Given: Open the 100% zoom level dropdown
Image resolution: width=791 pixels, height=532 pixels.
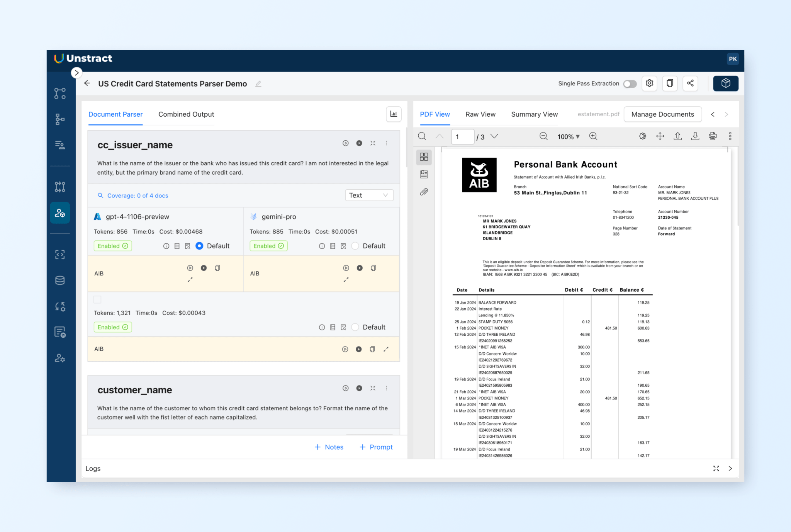Looking at the screenshot, I should (568, 136).
